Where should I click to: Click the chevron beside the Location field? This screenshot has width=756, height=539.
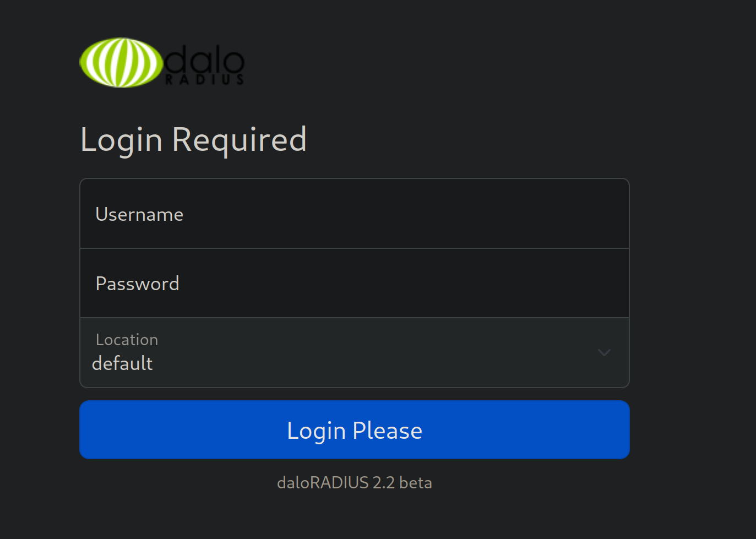click(x=604, y=353)
